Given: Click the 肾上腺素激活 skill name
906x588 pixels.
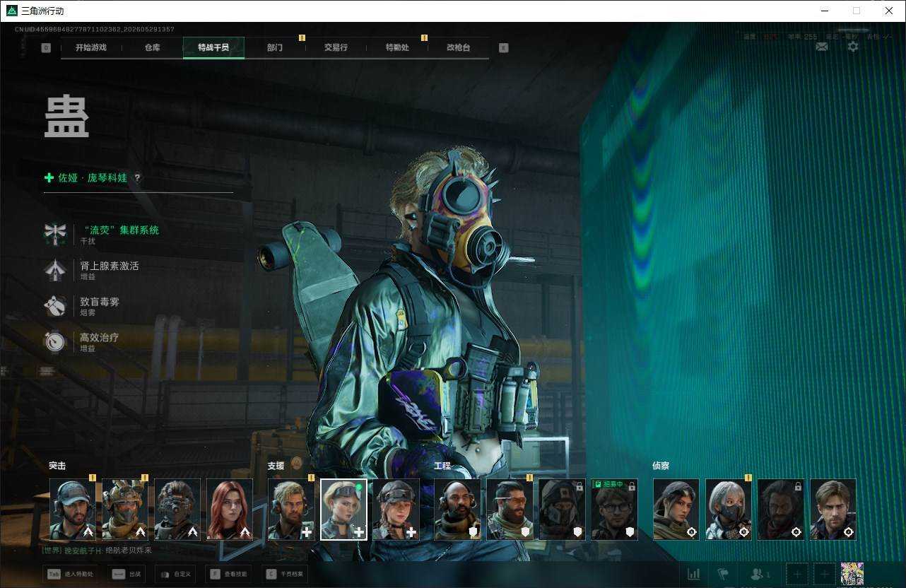Looking at the screenshot, I should point(110,266).
